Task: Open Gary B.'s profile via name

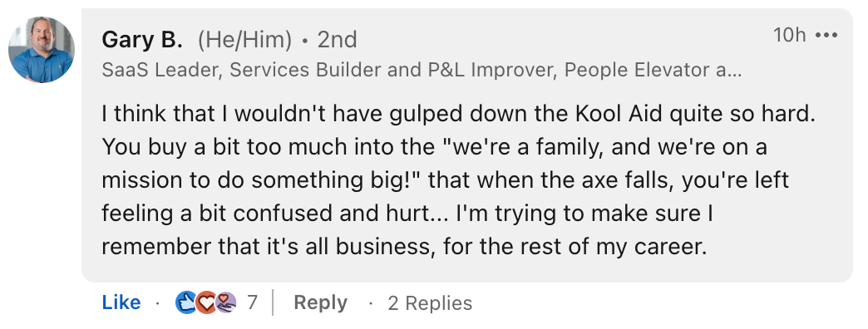Action: tap(141, 39)
